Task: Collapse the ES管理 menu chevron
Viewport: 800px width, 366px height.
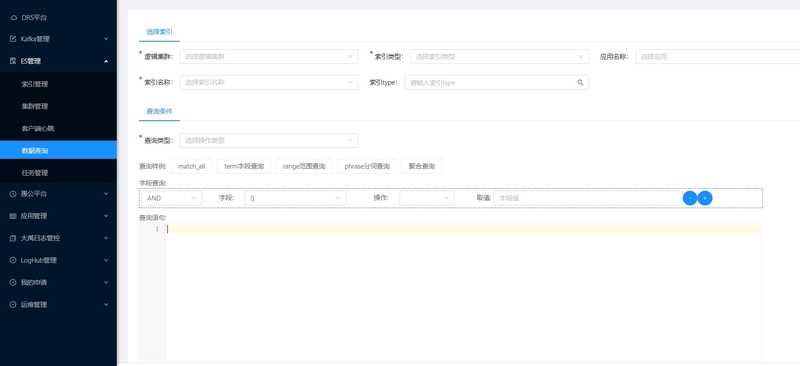Action: click(x=106, y=61)
